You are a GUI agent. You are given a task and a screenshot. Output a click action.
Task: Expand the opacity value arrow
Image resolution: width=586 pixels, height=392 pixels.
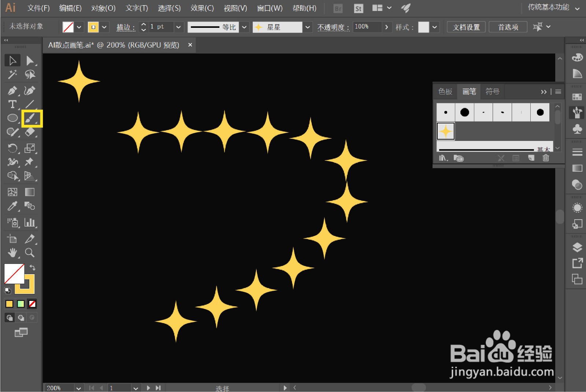click(x=386, y=27)
